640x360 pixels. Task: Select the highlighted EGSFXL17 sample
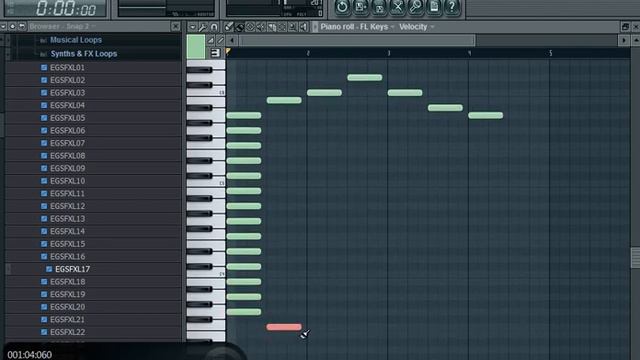pos(72,269)
